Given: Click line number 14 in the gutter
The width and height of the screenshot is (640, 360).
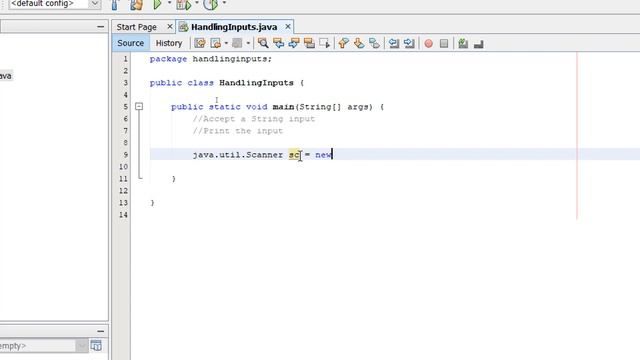Looking at the screenshot, I should point(123,215).
